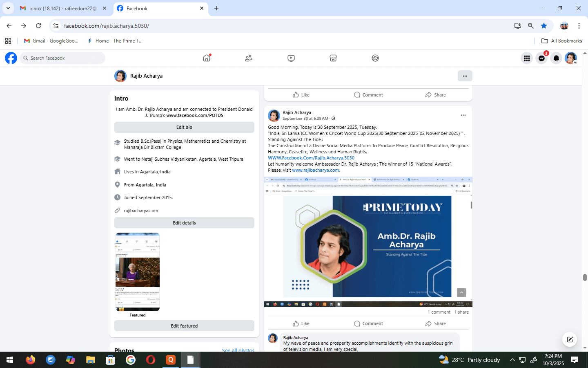Bookmark this page with star icon
The image size is (588, 368).
544,26
